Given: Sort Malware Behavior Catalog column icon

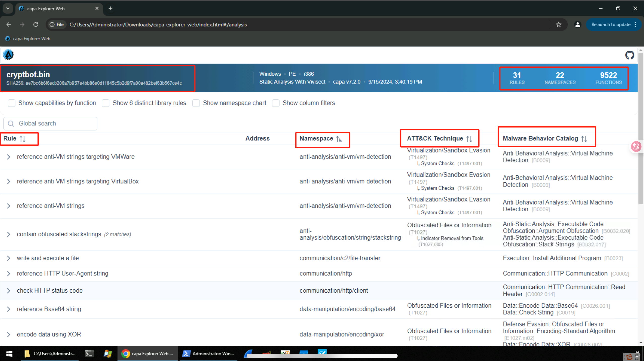Looking at the screenshot, I should click(584, 139).
